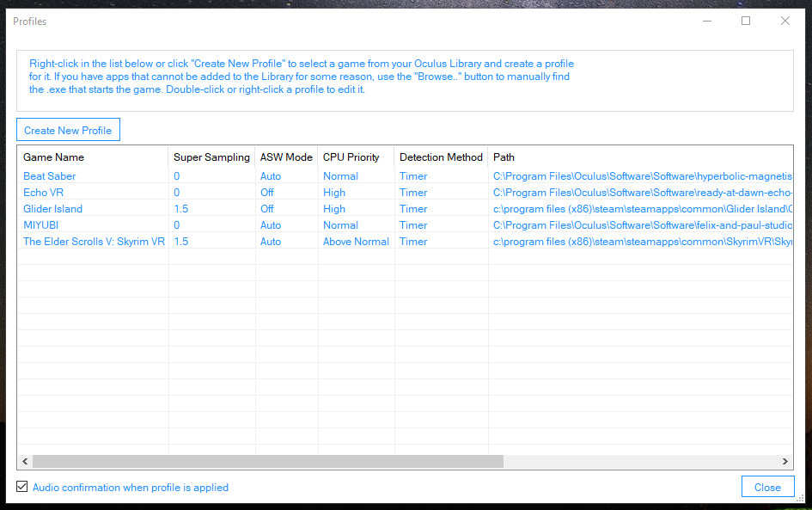Sort by the ASW Mode column header
812x510 pixels.
tap(286, 157)
